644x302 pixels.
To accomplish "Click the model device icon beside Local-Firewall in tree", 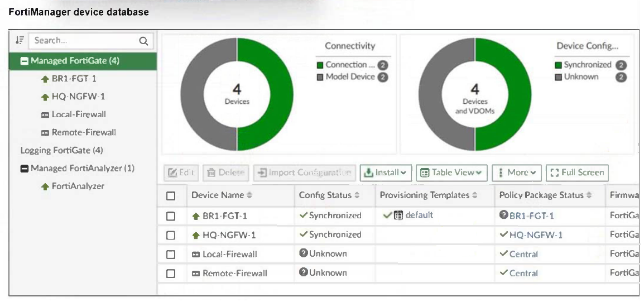I will click(x=46, y=114).
